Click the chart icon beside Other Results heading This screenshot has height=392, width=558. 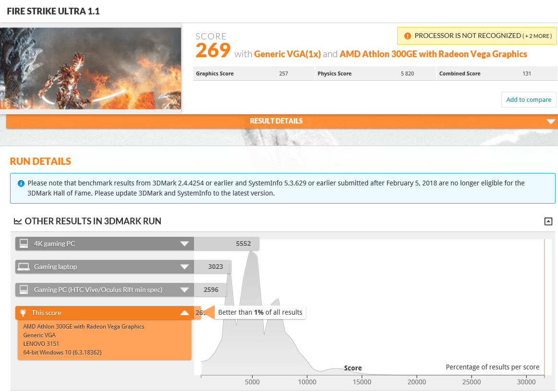pyautogui.click(x=18, y=221)
